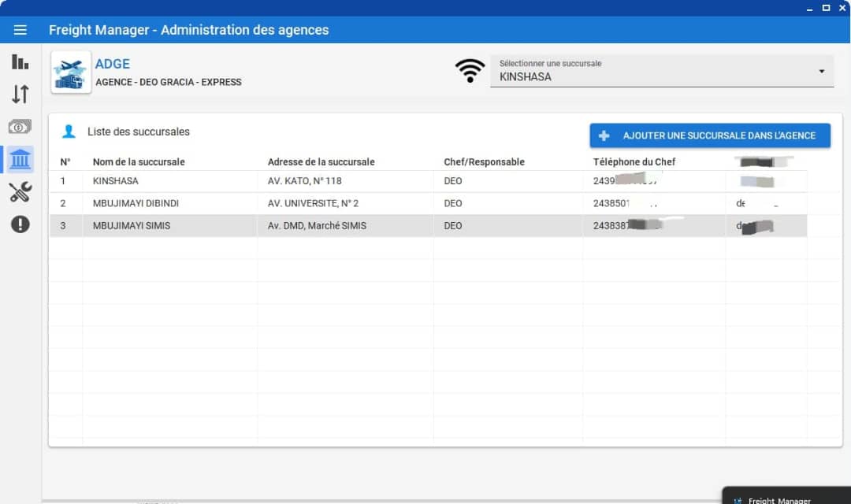Click the Wi-Fi connection status icon
This screenshot has width=851, height=504.
point(470,71)
